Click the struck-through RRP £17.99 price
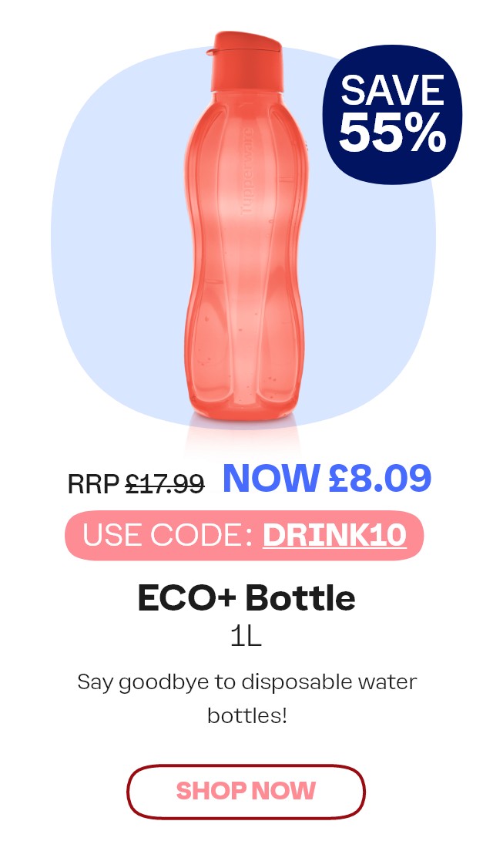The image size is (493, 868). point(136,484)
